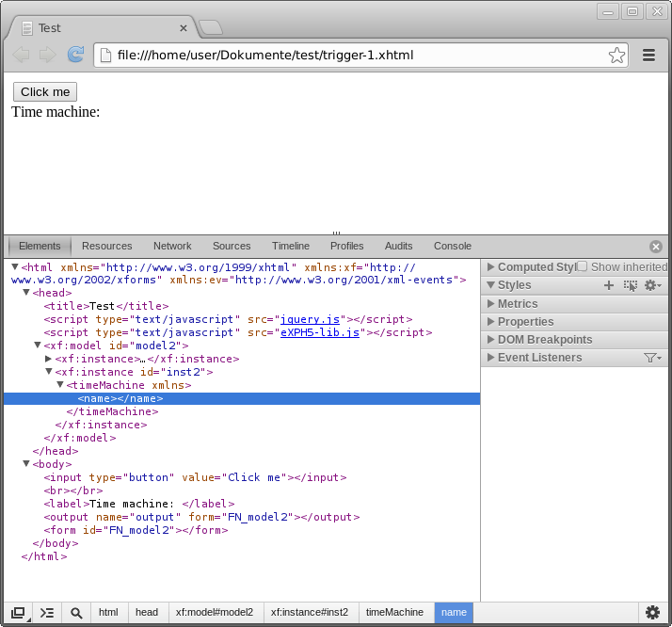672x627 pixels.
Task: Select xf:model#model2 breadcrumb
Action: [x=215, y=613]
